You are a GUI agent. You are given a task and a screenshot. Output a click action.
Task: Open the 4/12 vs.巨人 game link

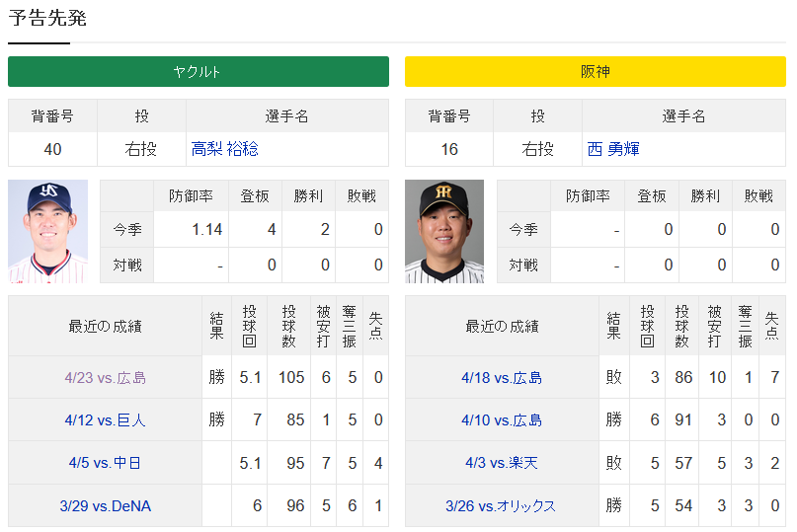click(105, 419)
